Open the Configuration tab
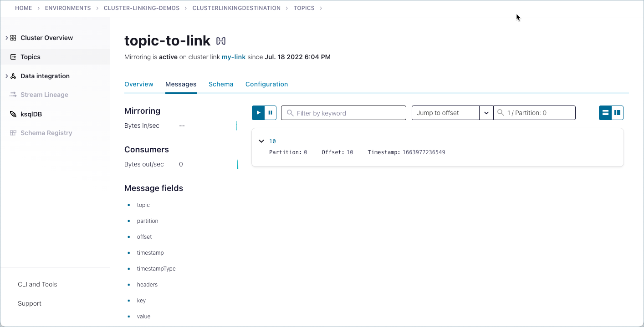This screenshot has width=644, height=327. click(x=266, y=84)
